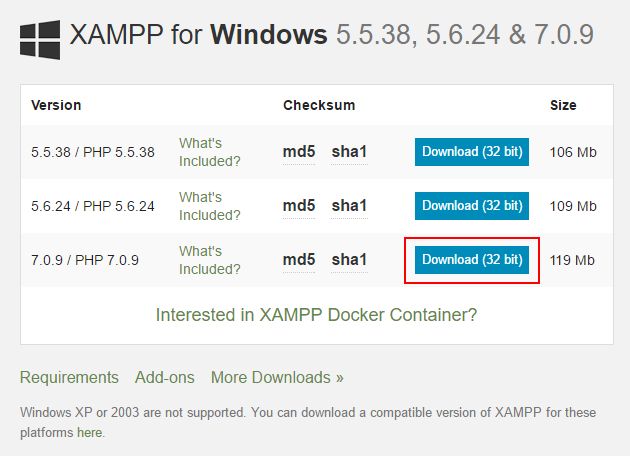View md5 checksum for 7.0.9
This screenshot has height=456, width=630.
[299, 260]
